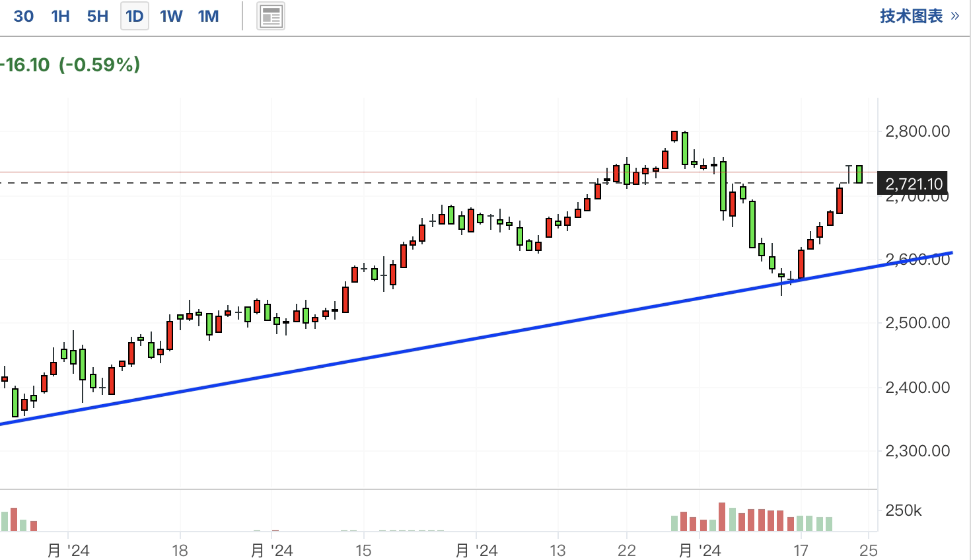
Task: Click the date label 17 on time axis
Action: 801,550
